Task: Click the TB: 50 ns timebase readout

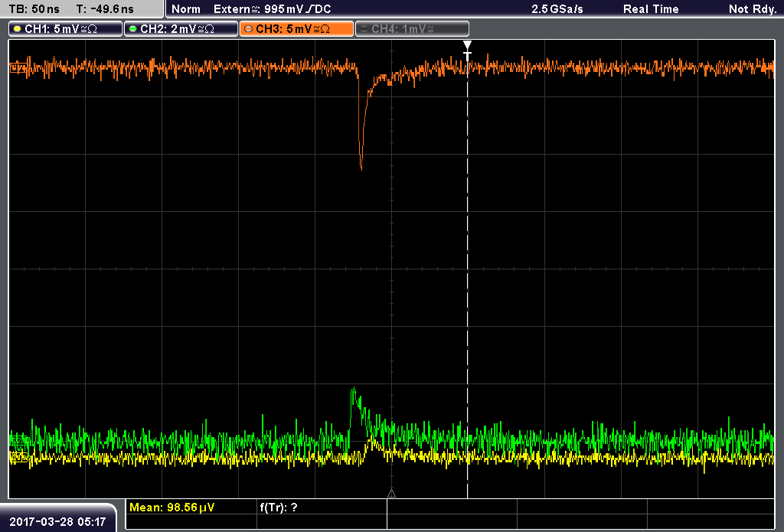Action: [34, 9]
